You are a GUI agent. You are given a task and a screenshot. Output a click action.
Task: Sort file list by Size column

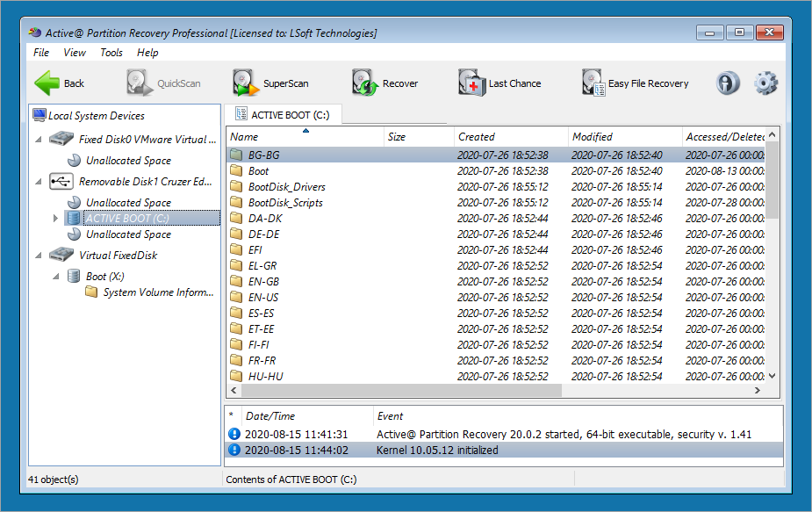(419, 137)
